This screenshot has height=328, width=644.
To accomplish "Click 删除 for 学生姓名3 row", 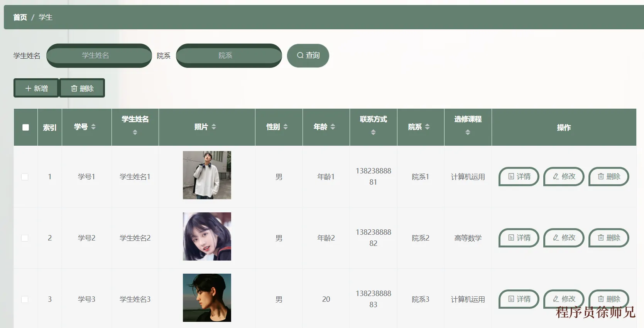I will pyautogui.click(x=609, y=299).
